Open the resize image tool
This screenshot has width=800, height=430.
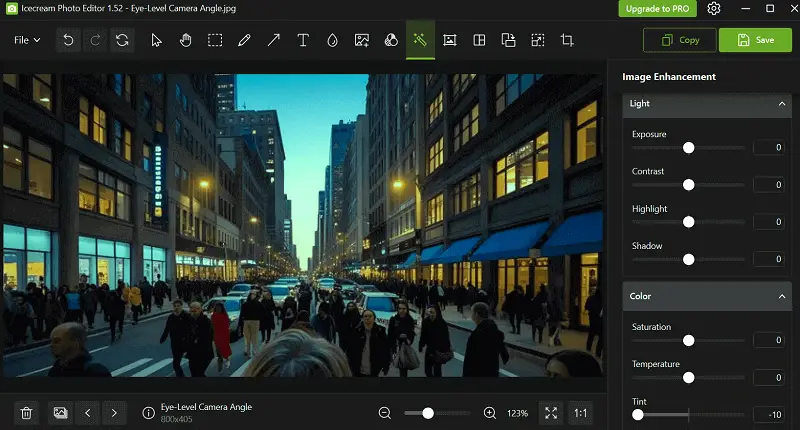(x=538, y=40)
